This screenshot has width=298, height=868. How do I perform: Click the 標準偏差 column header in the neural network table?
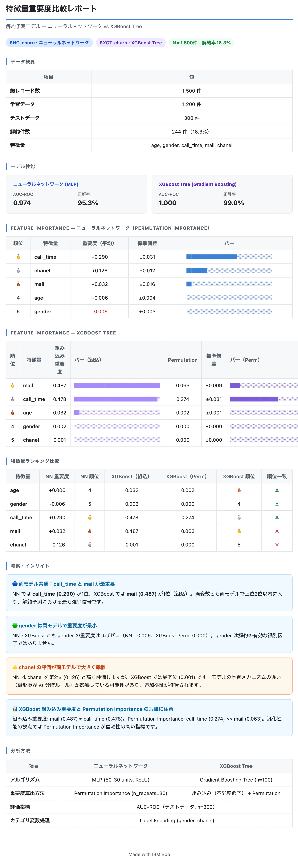(x=147, y=243)
